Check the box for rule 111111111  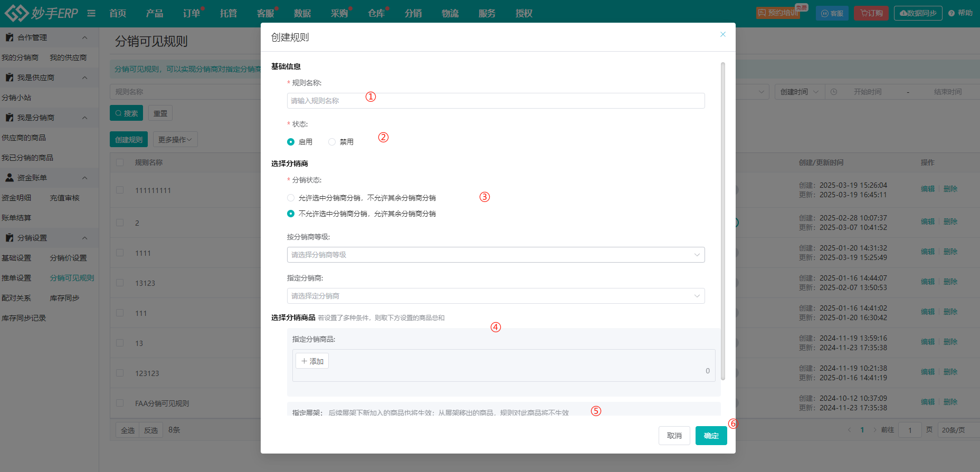point(120,190)
